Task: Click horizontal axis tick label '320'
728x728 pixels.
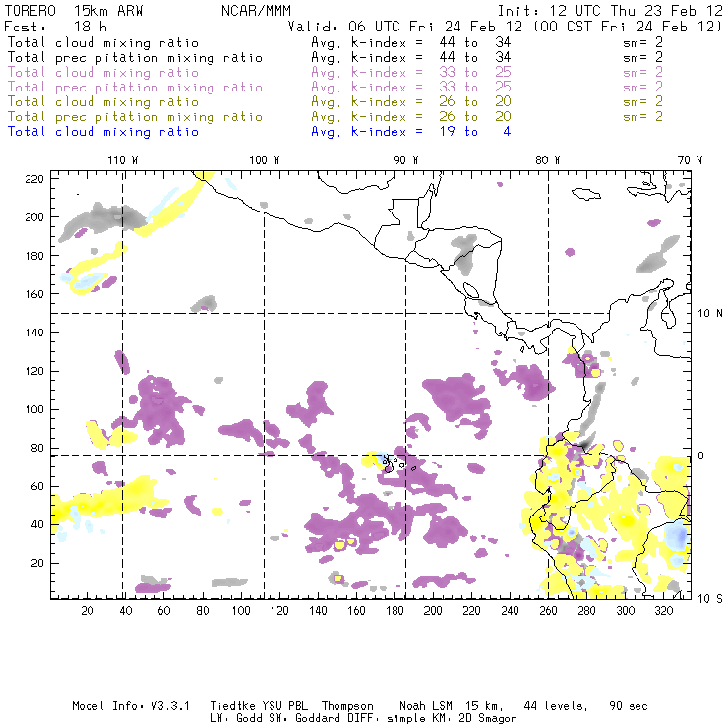Action: [663, 611]
